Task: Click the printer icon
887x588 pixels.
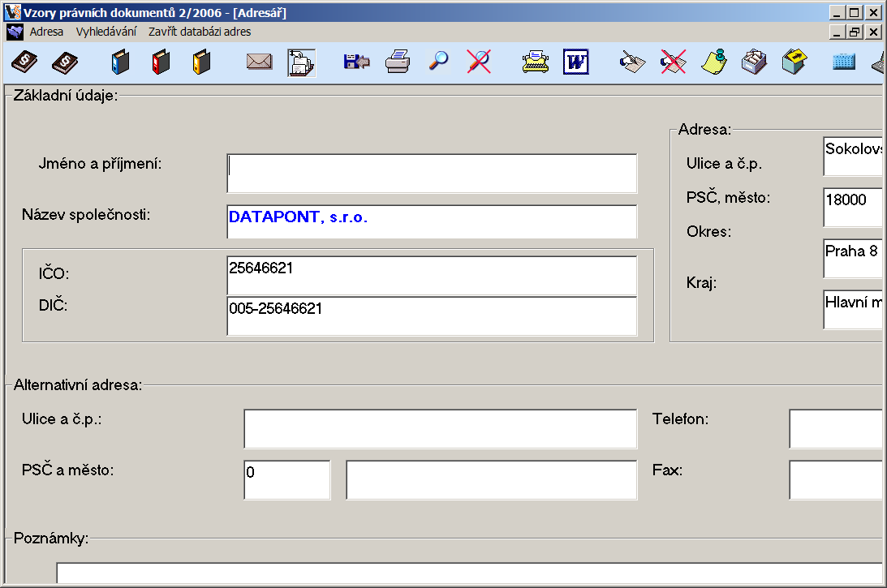Action: point(398,62)
